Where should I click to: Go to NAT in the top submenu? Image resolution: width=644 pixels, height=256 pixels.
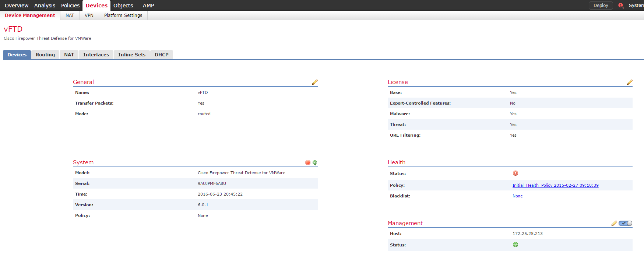pyautogui.click(x=70, y=15)
